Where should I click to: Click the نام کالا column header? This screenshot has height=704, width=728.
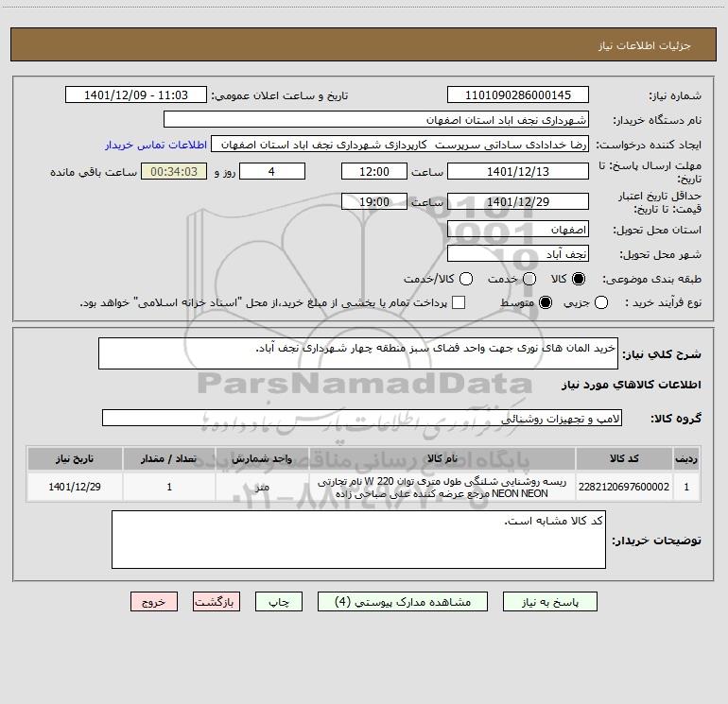click(442, 458)
